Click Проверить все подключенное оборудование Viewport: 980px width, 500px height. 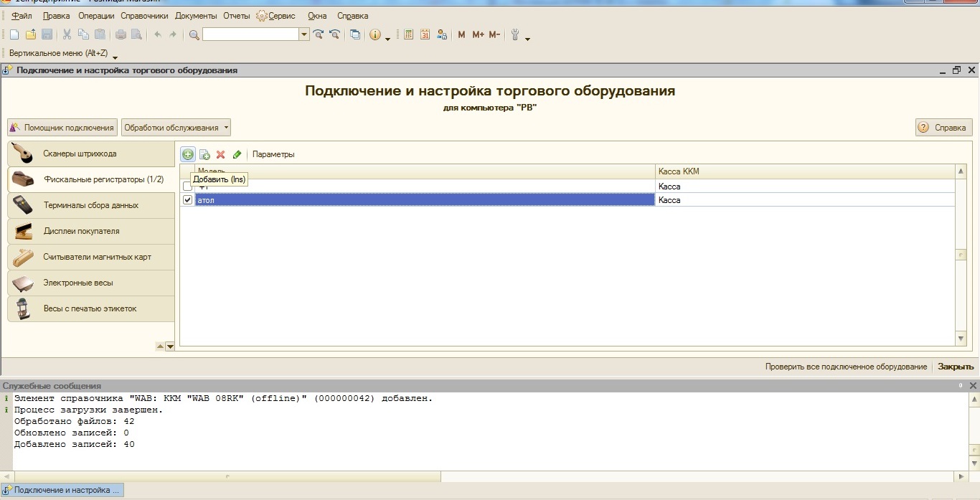pyautogui.click(x=846, y=367)
